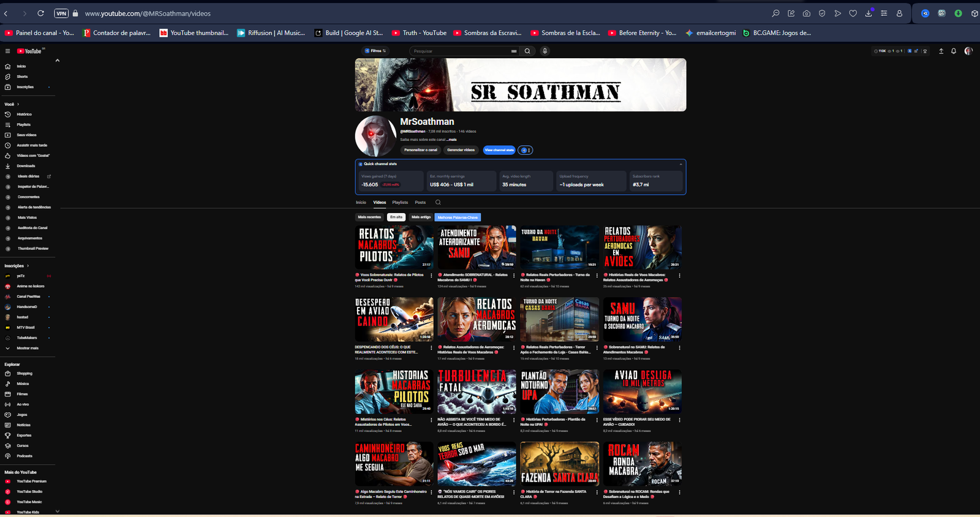Switch to the Playlists channel tab

coord(400,202)
